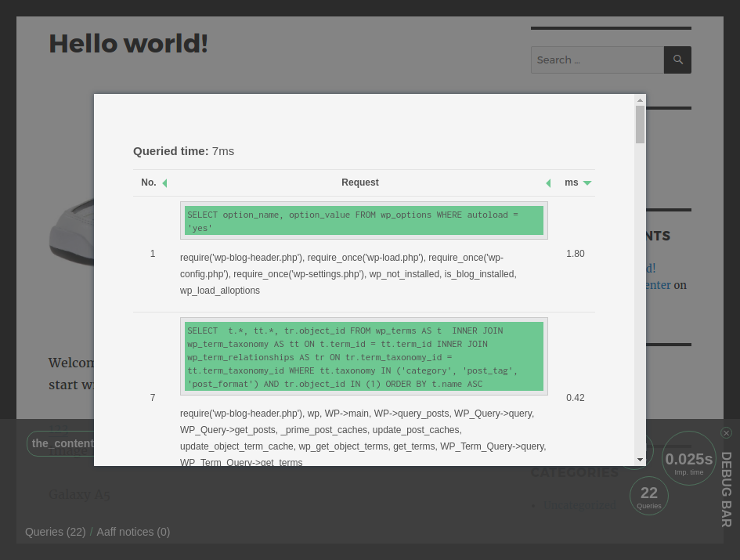
Task: Click the Request column sort arrow
Action: pyautogui.click(x=548, y=183)
